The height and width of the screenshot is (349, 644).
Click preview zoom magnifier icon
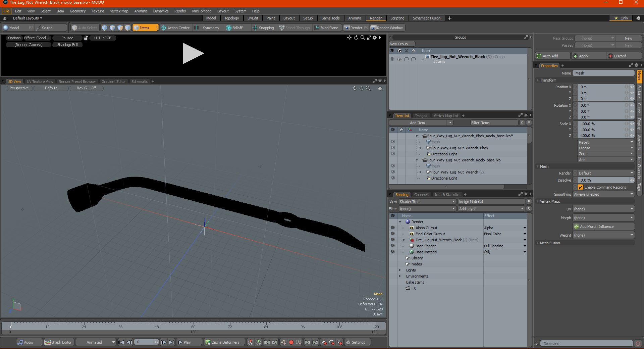363,38
